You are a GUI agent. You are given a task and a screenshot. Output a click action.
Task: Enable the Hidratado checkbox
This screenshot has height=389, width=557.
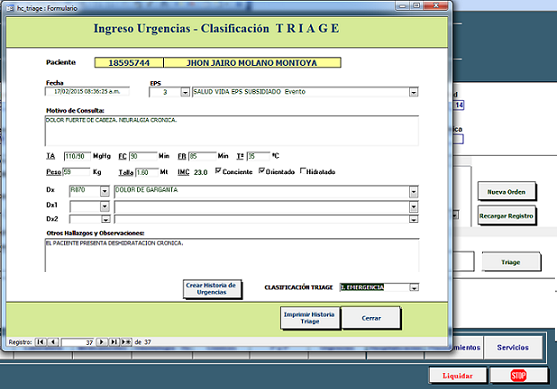coord(303,171)
